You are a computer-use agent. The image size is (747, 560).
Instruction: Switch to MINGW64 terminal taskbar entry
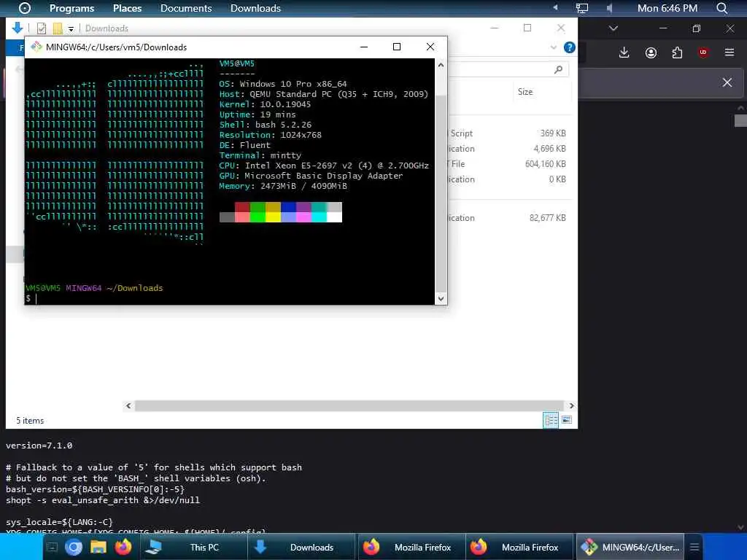point(630,547)
